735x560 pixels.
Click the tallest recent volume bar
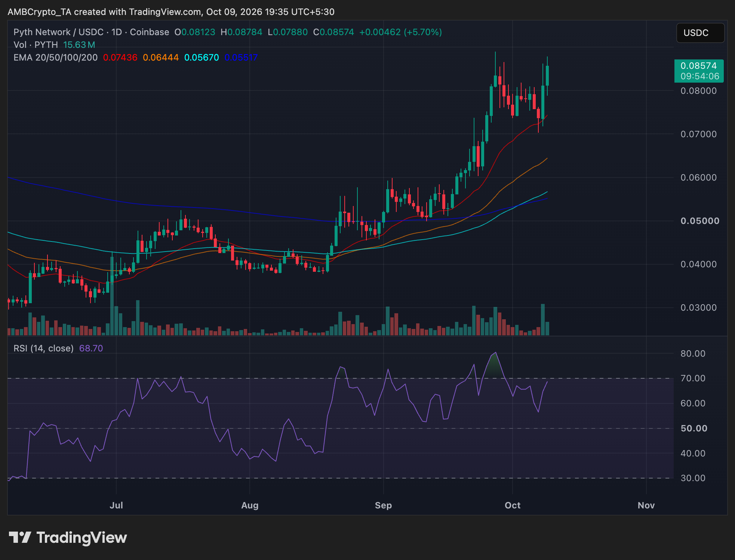pos(543,320)
